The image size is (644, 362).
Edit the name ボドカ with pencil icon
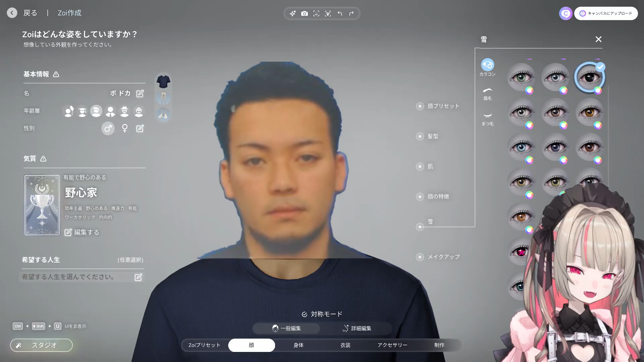140,94
